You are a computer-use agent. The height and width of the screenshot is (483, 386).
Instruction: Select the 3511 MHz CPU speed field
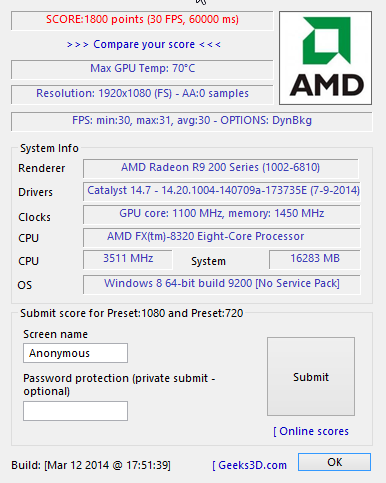point(128,259)
